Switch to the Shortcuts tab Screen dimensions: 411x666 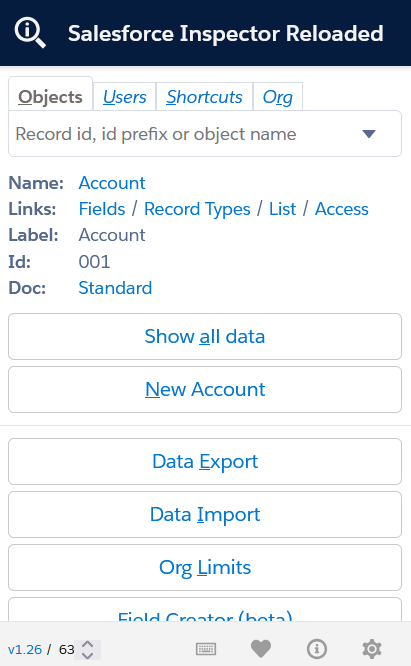[x=204, y=97]
